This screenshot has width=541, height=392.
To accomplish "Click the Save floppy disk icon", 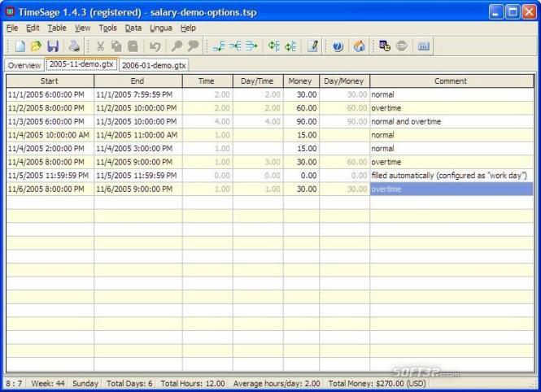I will tap(53, 47).
